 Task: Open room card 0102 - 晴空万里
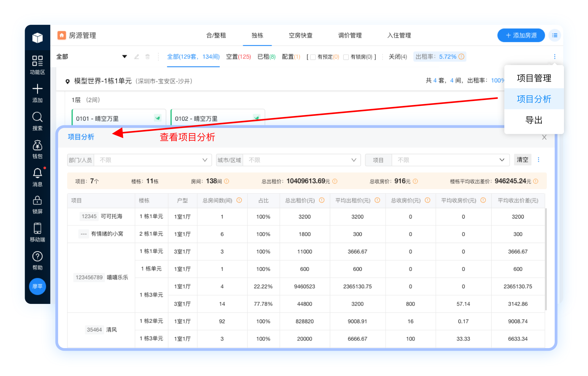[x=218, y=118]
